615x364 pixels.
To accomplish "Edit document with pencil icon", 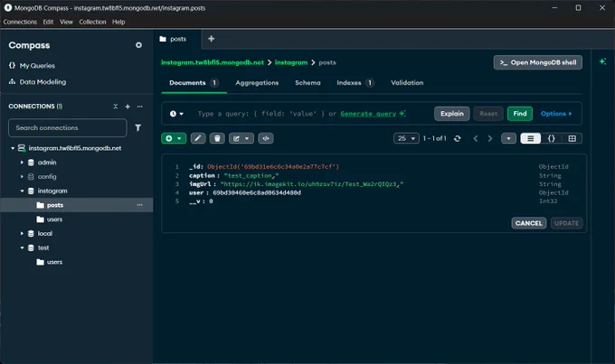I will 198,138.
